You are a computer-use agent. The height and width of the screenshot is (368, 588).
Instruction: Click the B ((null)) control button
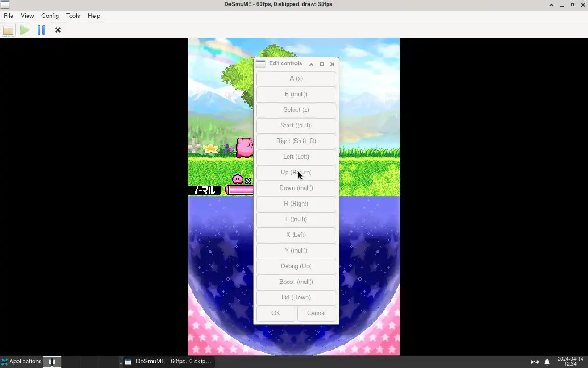(x=296, y=94)
